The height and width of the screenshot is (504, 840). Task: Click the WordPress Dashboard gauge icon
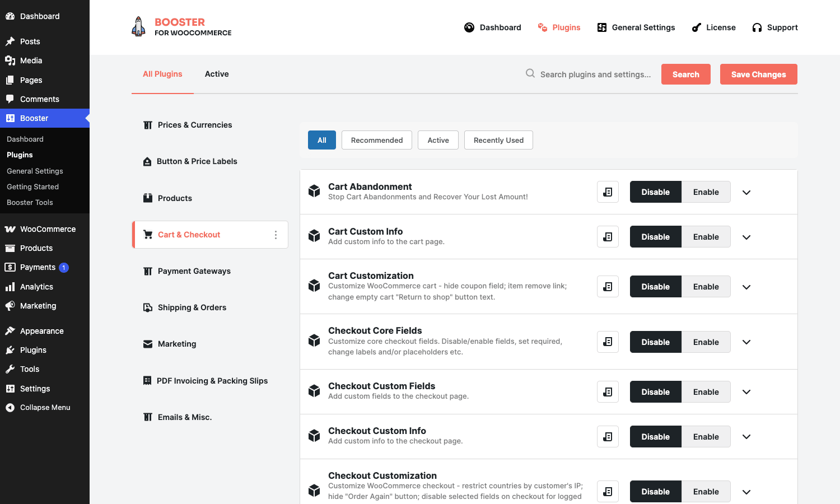click(10, 16)
